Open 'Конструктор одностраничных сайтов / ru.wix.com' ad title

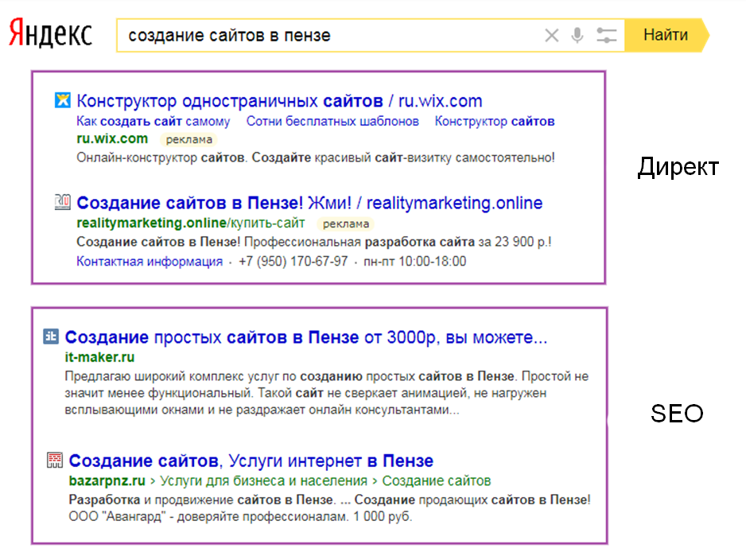[279, 101]
